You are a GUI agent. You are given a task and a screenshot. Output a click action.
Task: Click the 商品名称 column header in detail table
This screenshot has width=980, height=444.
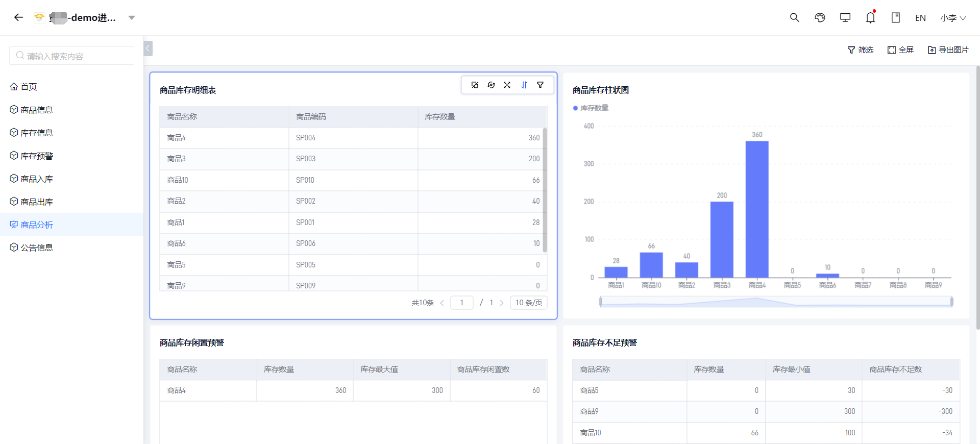(224, 117)
